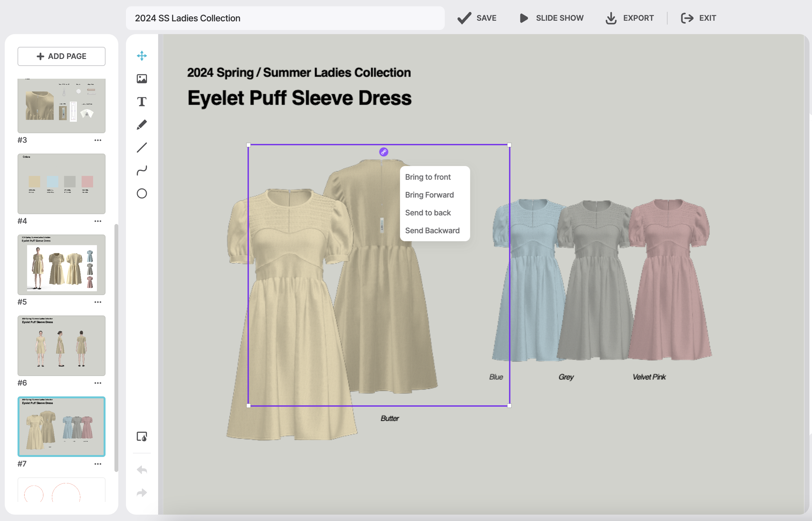The width and height of the screenshot is (812, 521).
Task: Edit the 2024 SS Ladies Collection title field
Action: click(x=285, y=18)
